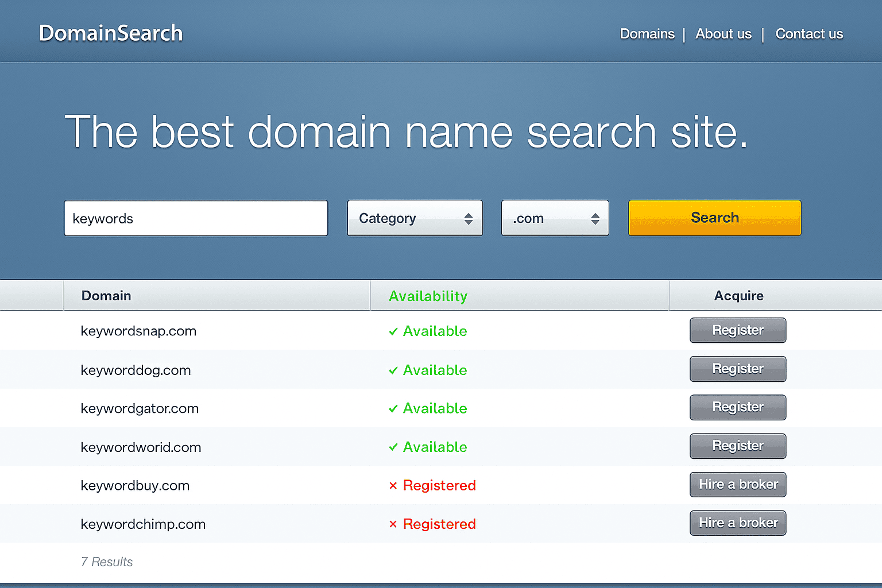Image resolution: width=882 pixels, height=588 pixels.
Task: Open the Domains menu item
Action: coord(647,34)
